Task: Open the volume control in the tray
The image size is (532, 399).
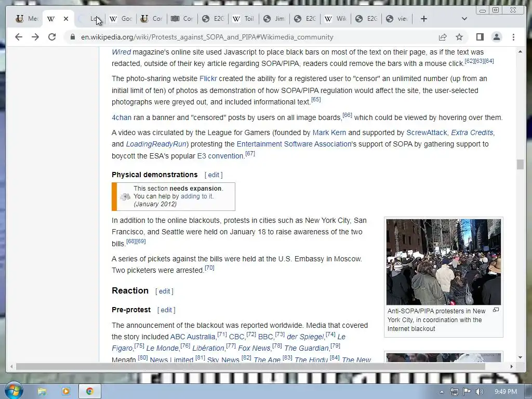Action: [x=480, y=392]
